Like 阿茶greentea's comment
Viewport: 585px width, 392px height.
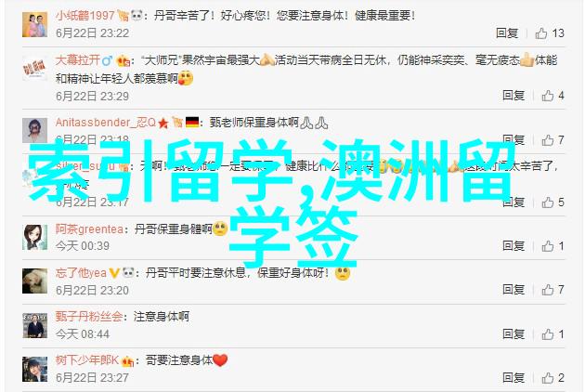click(547, 246)
